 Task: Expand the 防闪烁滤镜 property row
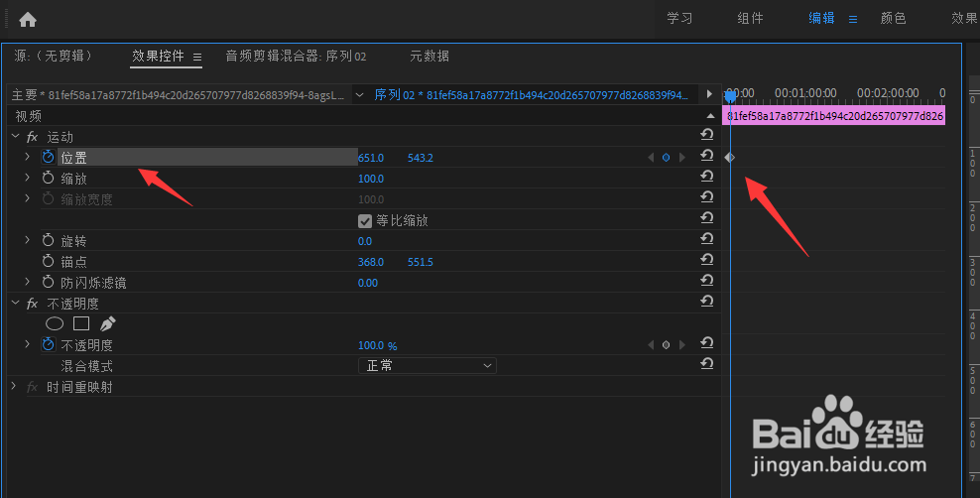(x=27, y=282)
